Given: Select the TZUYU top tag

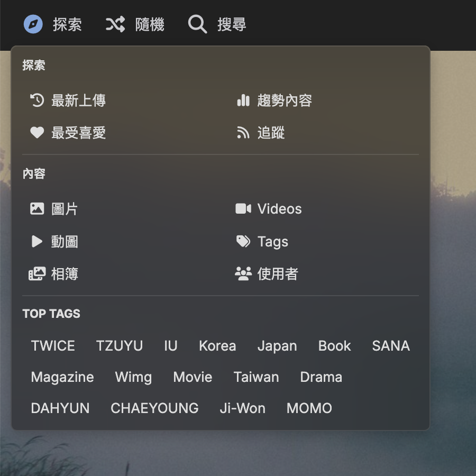Looking at the screenshot, I should [x=120, y=346].
